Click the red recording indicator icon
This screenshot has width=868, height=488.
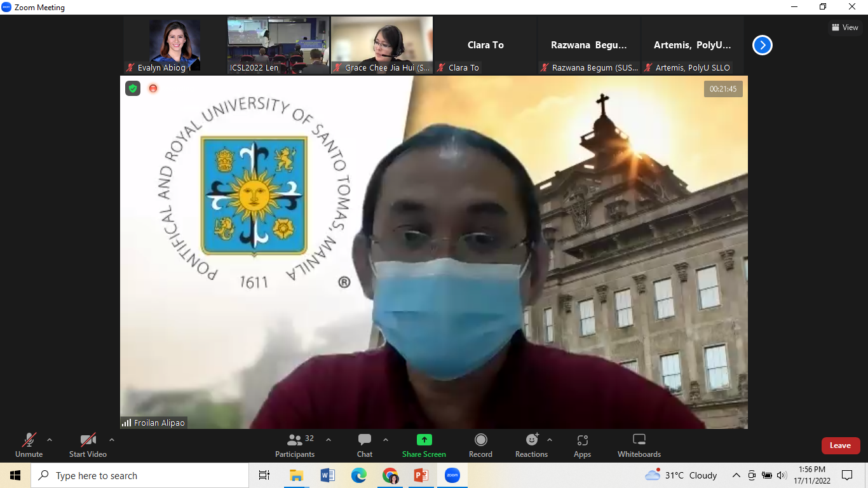coord(153,88)
